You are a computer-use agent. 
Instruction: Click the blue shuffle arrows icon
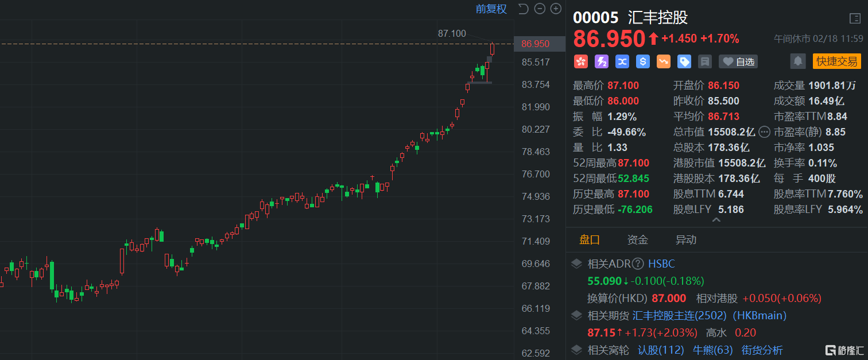pyautogui.click(x=622, y=61)
